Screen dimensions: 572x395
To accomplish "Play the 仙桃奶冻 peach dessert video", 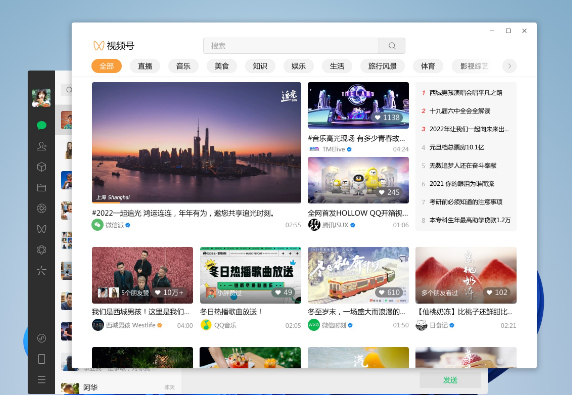I will (x=466, y=275).
